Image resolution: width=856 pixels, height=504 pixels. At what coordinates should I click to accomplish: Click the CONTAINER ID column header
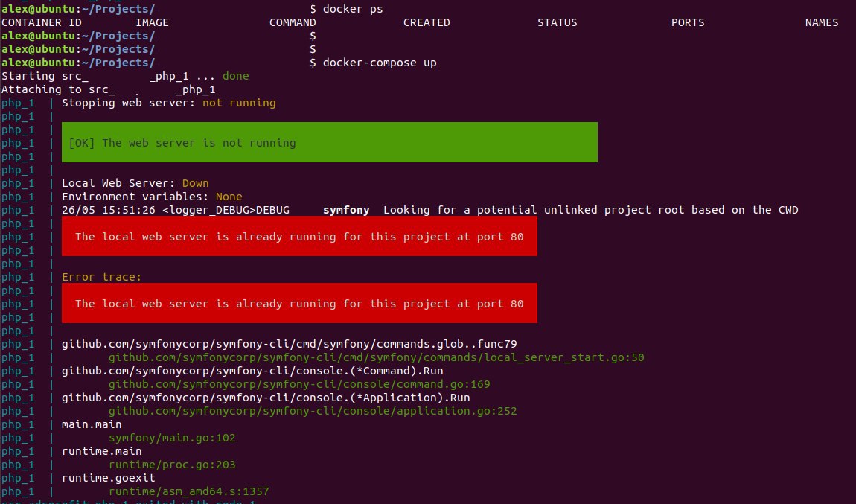click(x=42, y=22)
